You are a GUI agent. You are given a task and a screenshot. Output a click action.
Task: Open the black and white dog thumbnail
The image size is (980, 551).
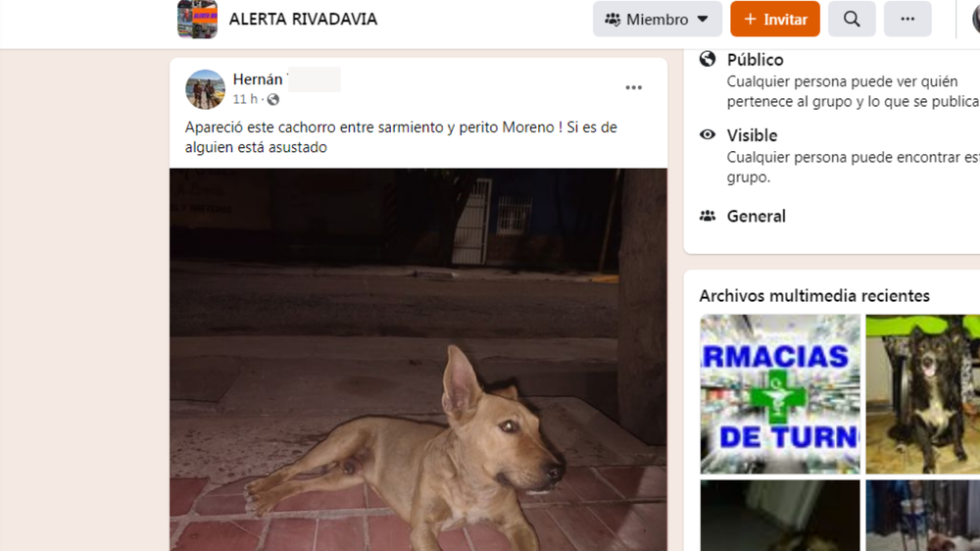(922, 394)
